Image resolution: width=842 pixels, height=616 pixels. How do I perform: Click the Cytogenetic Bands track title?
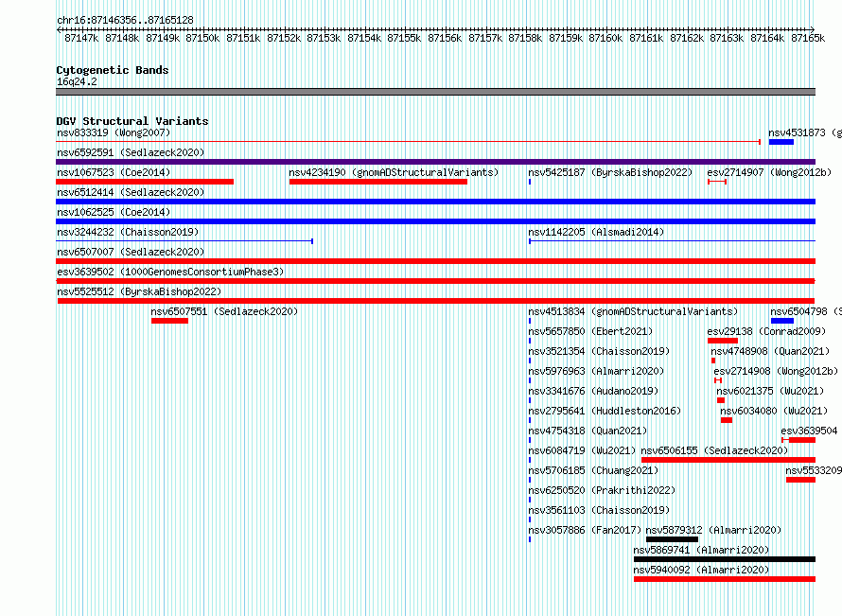coord(113,70)
